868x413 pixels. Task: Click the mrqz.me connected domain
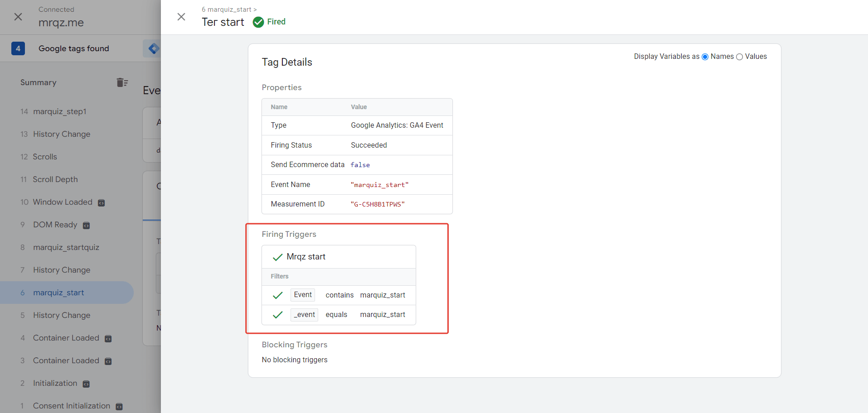[x=61, y=23]
